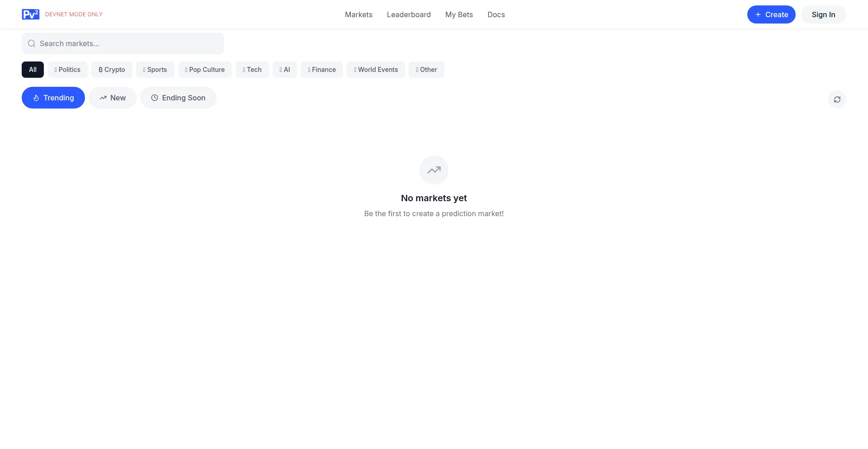868x449 pixels.
Task: Select the World Events category
Action: click(376, 70)
